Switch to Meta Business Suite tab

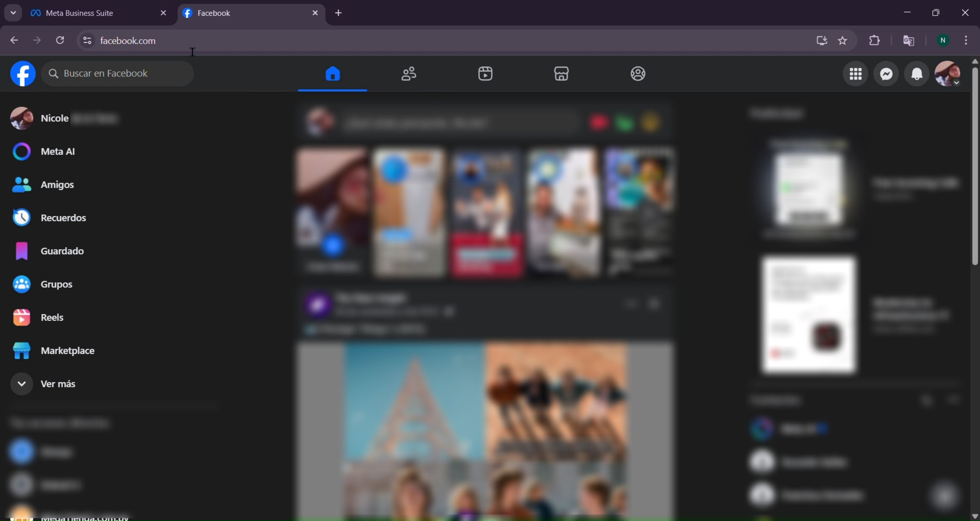[79, 13]
